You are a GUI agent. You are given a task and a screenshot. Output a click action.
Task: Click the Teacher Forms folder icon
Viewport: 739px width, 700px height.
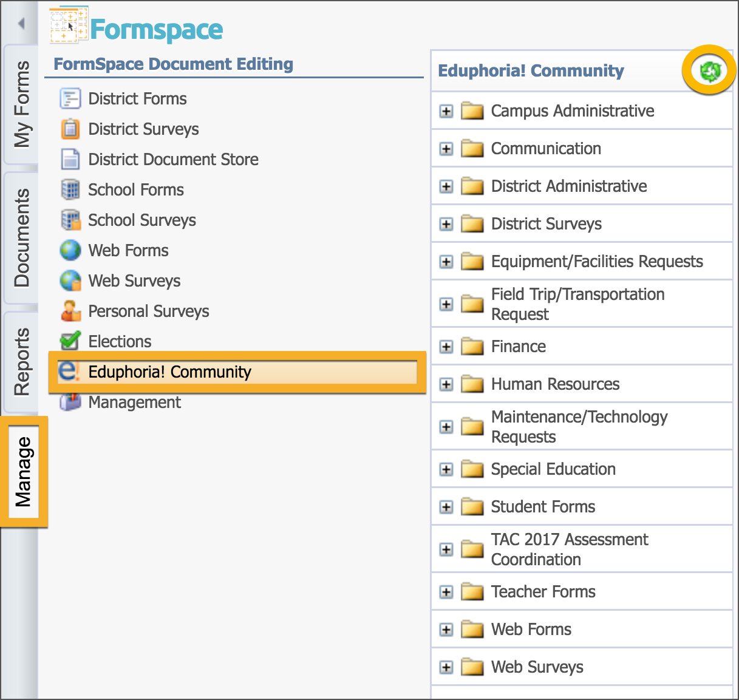click(472, 592)
